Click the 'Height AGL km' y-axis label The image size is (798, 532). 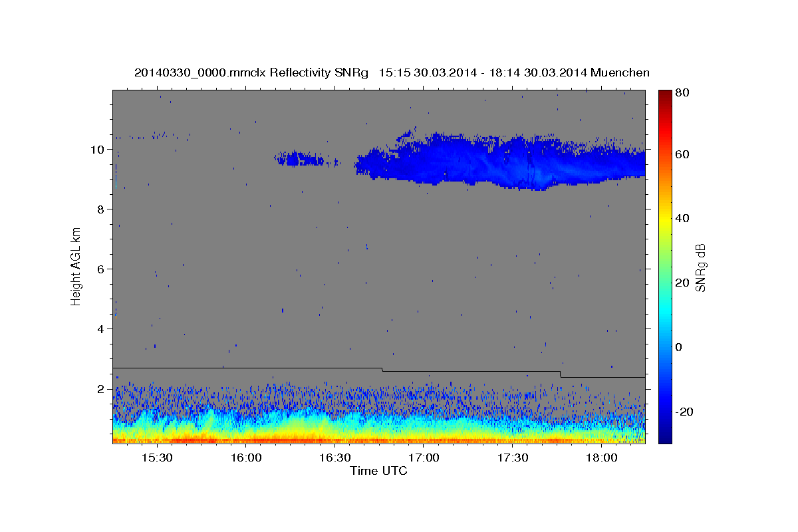click(x=76, y=265)
